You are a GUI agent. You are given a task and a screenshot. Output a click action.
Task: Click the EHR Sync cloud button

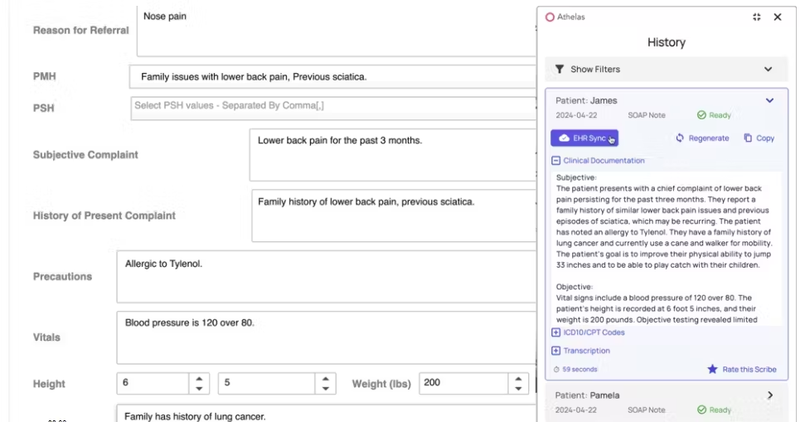point(584,138)
